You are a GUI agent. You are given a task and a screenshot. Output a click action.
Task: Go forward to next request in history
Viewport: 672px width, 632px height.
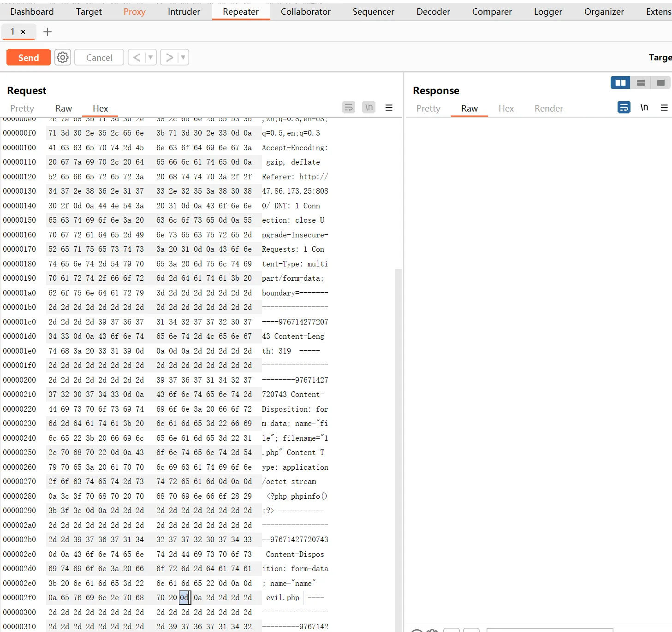point(170,57)
